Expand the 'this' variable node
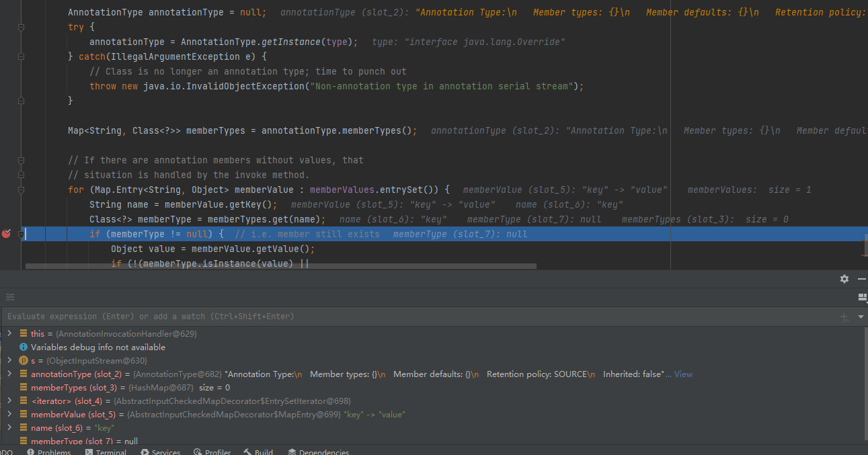The height and width of the screenshot is (455, 868). tap(9, 333)
